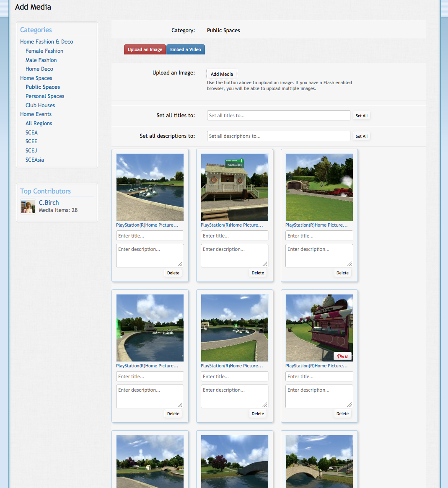This screenshot has width=448, height=488.
Task: Click the Top Contributors heading
Action: [45, 191]
